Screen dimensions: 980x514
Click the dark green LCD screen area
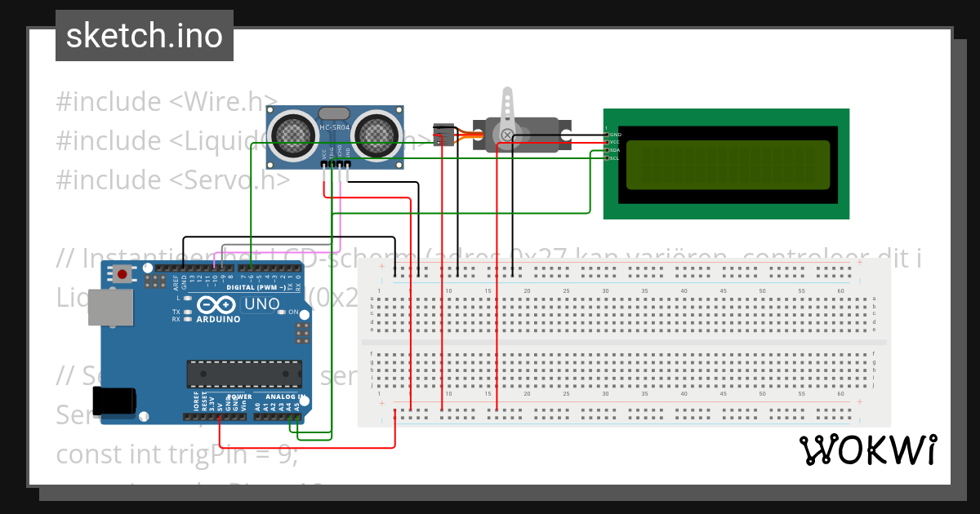pos(727,163)
